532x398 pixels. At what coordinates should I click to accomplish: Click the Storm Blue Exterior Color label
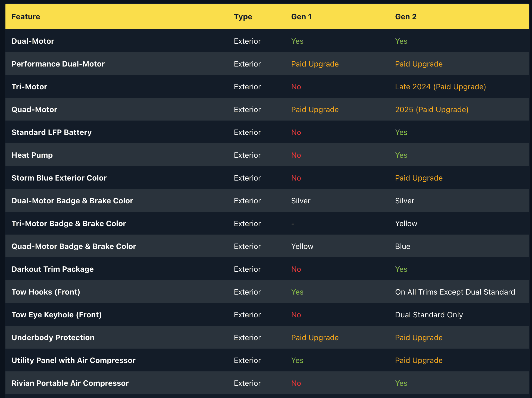point(59,178)
